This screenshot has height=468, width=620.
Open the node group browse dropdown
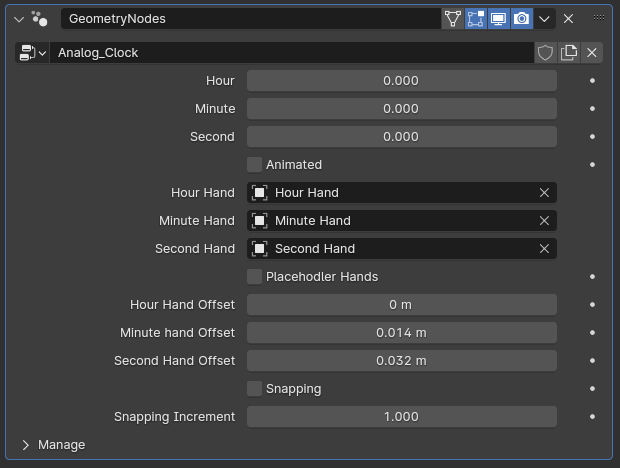(x=32, y=53)
